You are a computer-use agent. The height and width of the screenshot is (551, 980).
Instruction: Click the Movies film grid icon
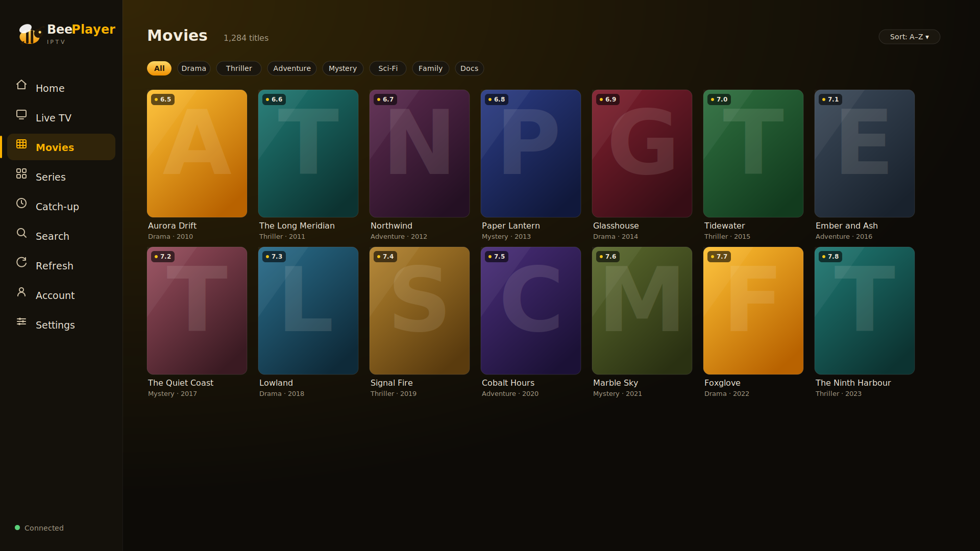[21, 144]
